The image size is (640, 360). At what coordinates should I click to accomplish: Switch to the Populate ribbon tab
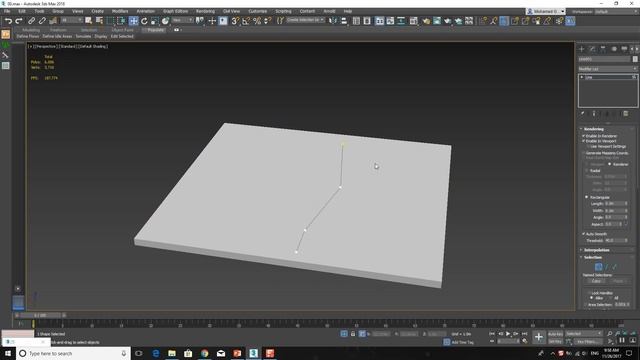(x=155, y=30)
